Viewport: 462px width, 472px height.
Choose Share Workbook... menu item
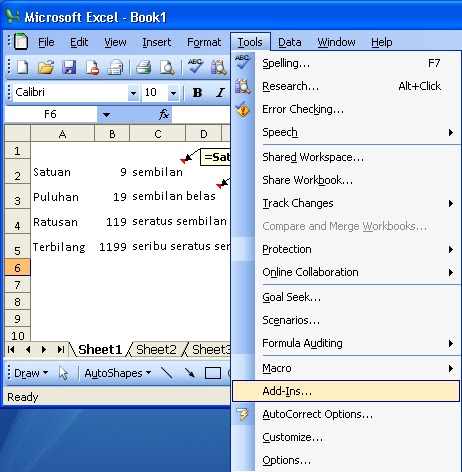pyautogui.click(x=346, y=180)
